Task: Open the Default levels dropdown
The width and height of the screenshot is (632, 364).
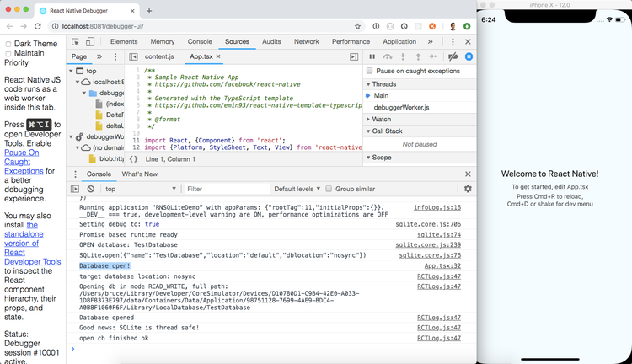Action: point(297,189)
